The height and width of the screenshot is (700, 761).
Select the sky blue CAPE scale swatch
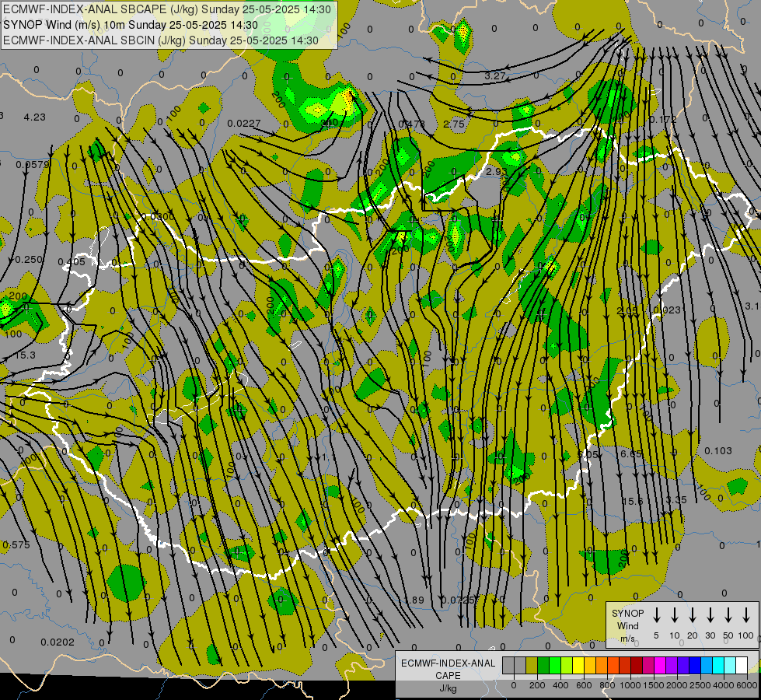[707, 666]
